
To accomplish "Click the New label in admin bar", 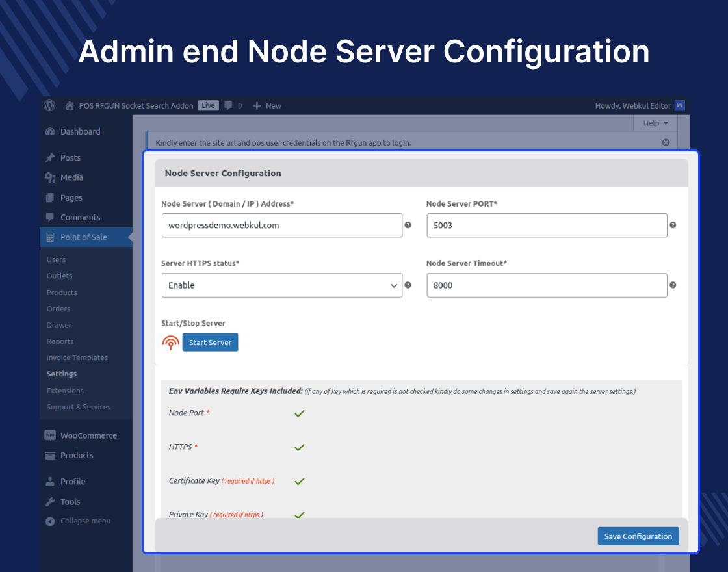I will pyautogui.click(x=274, y=106).
